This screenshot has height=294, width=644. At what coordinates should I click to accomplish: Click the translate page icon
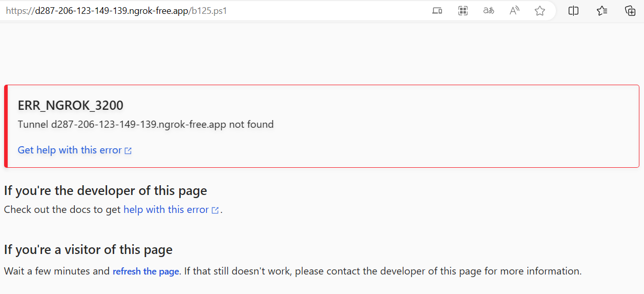point(489,11)
